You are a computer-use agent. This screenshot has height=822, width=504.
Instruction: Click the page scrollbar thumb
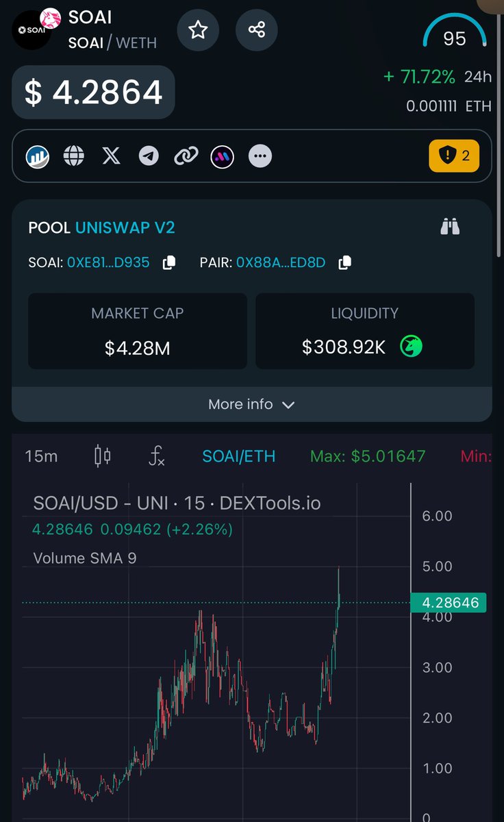click(500, 137)
